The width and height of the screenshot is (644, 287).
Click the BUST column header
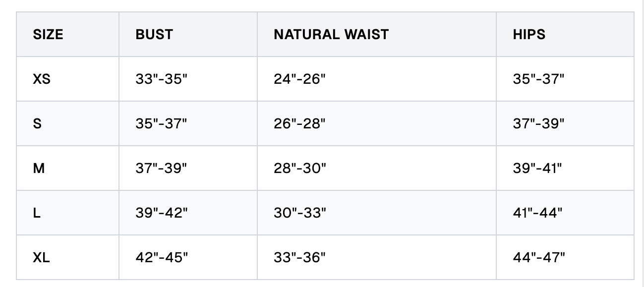click(154, 35)
